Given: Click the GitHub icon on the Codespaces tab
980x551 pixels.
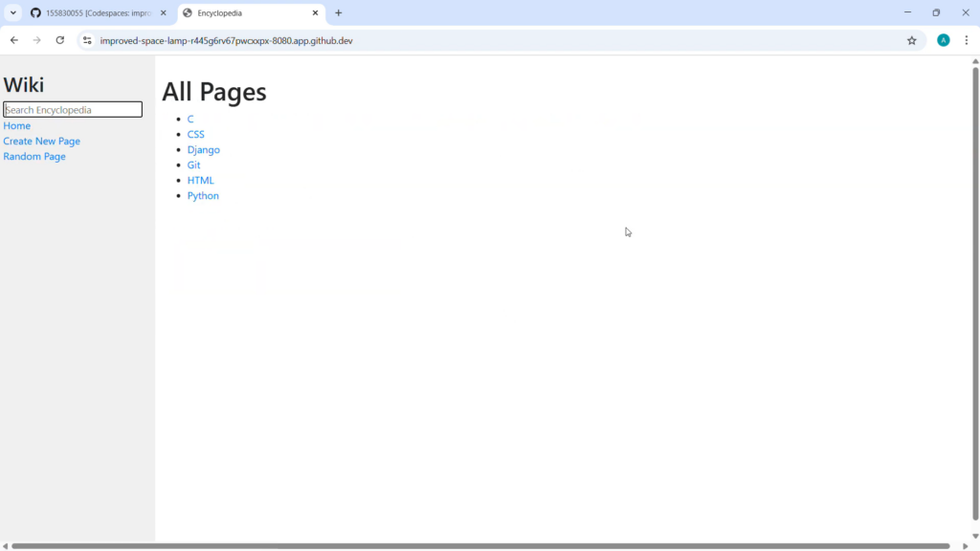Looking at the screenshot, I should 34,13.
